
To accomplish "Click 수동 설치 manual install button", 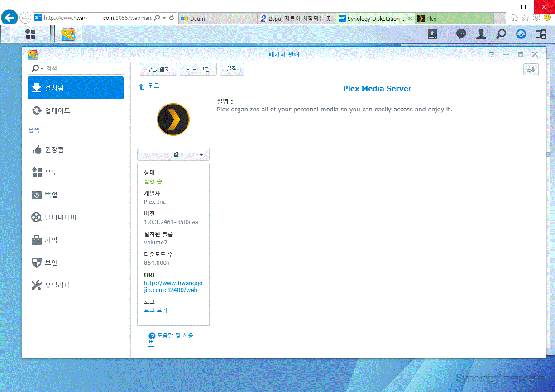I will tap(158, 69).
